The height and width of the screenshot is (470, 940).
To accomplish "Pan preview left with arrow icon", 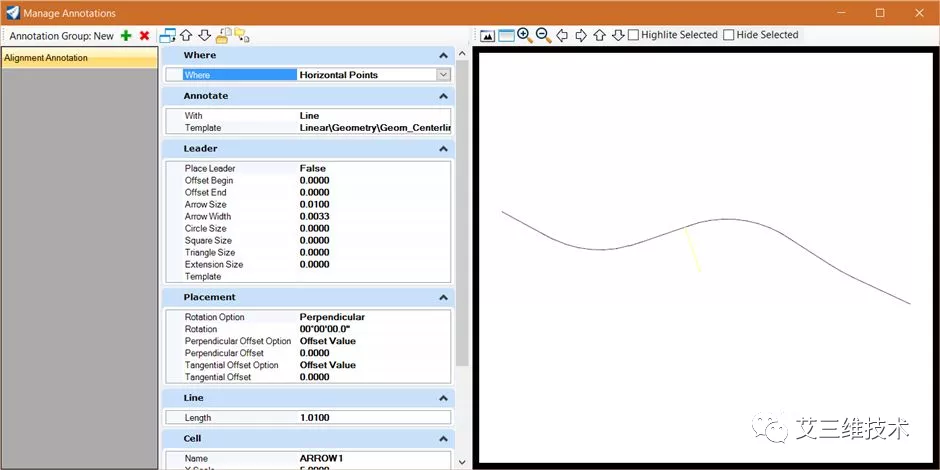I will tap(562, 35).
